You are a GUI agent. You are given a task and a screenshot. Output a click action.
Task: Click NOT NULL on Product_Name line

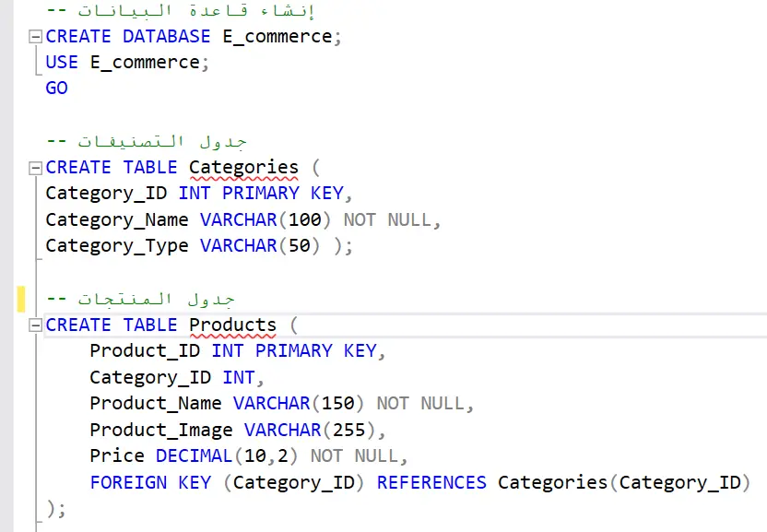[420, 404]
